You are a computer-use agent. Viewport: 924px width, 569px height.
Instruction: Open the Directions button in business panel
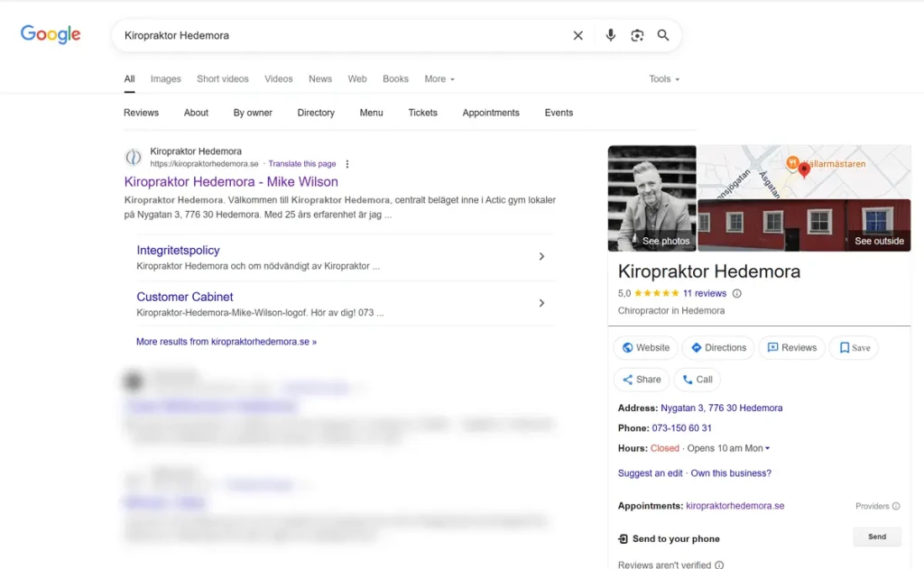click(x=718, y=347)
